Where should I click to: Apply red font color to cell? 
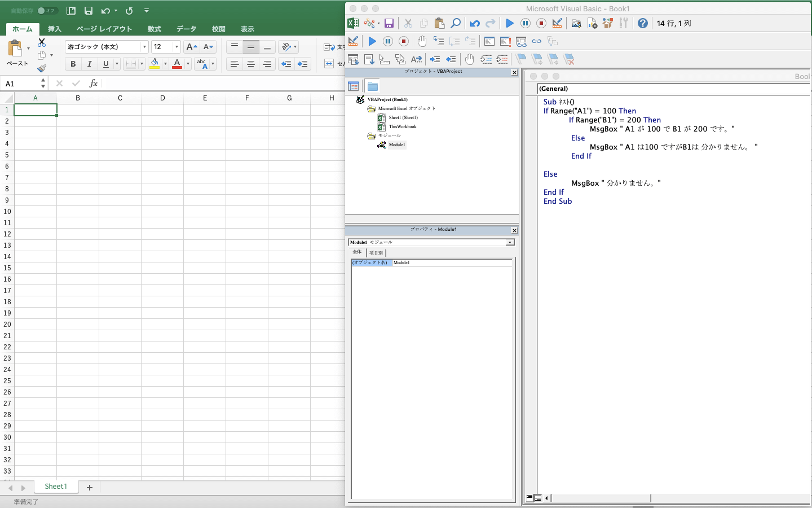[x=177, y=64]
